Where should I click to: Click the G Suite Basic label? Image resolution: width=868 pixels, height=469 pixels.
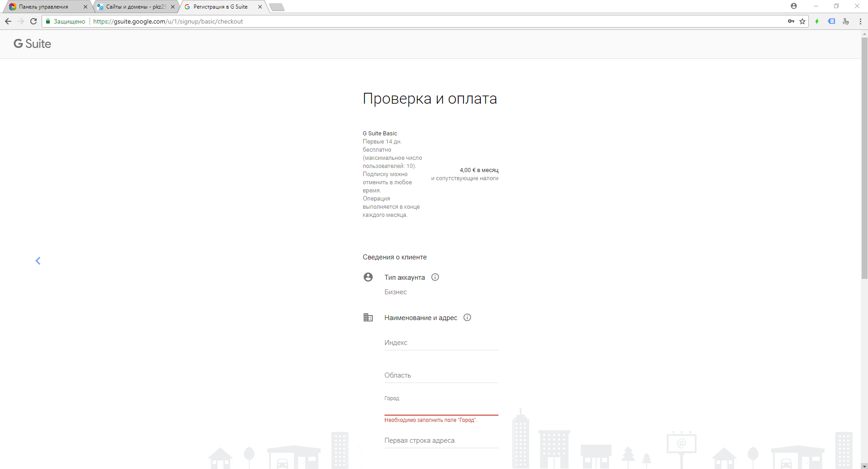click(x=380, y=133)
